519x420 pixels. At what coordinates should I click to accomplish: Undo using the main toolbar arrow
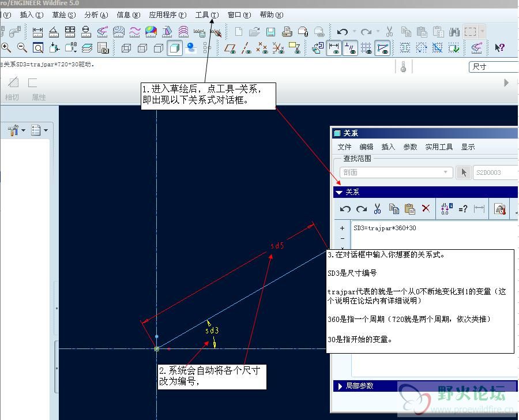point(342,32)
